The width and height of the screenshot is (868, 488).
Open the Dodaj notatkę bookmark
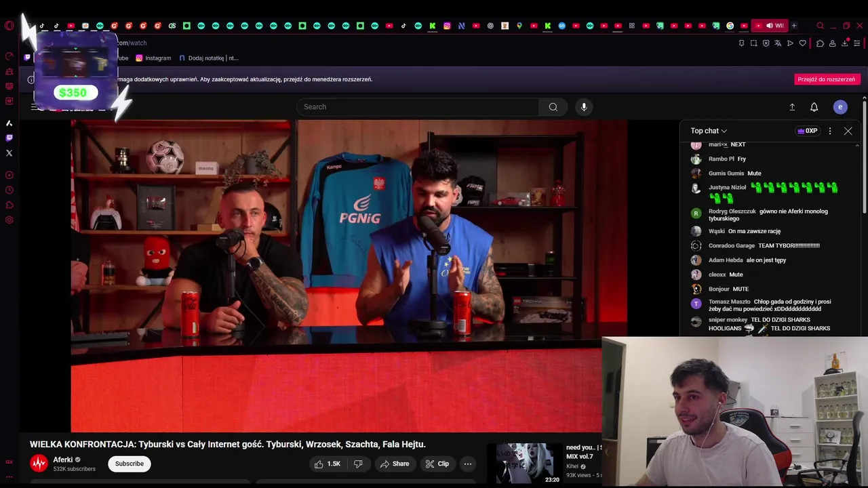tap(209, 58)
